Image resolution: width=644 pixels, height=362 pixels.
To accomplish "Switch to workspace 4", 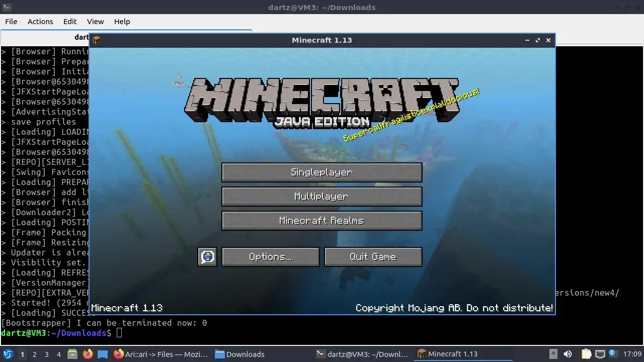I will click(x=58, y=354).
